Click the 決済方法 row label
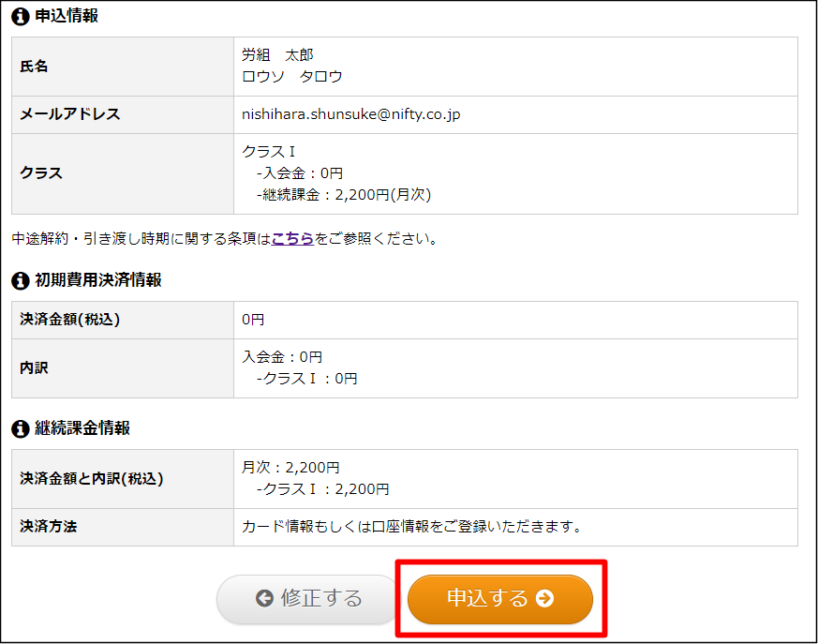Screen dimensions: 818x644 pyautogui.click(x=49, y=527)
